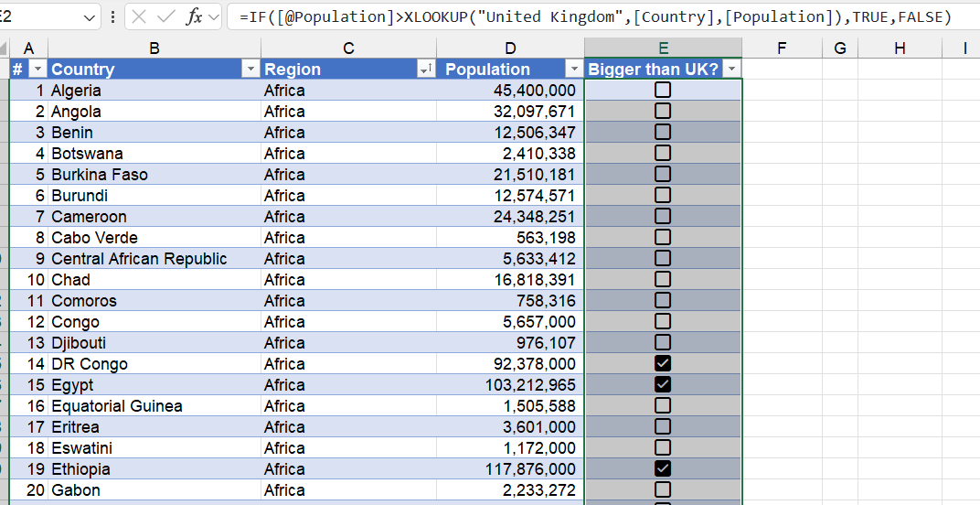Image resolution: width=980 pixels, height=505 pixels.
Task: Uncheck the Egypt checkbox
Action: click(x=663, y=384)
